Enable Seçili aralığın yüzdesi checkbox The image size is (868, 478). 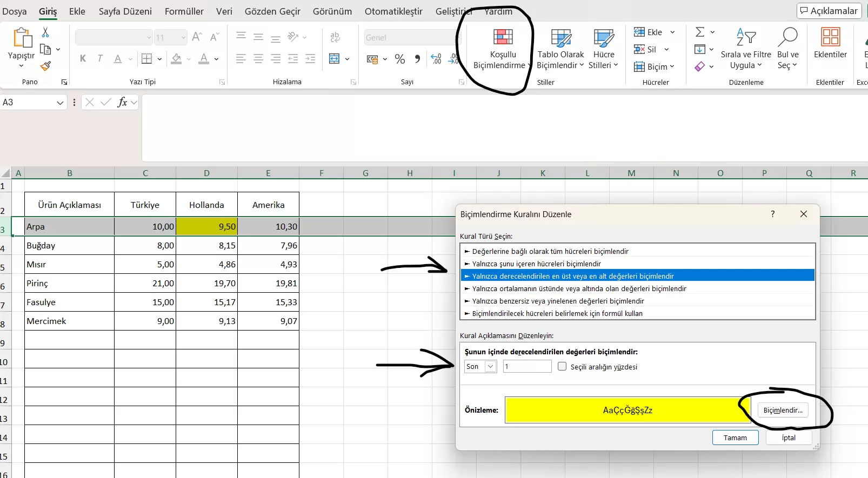tap(562, 366)
